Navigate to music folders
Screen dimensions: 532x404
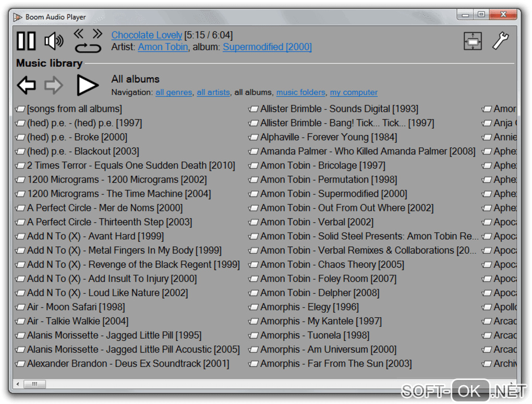coord(300,92)
